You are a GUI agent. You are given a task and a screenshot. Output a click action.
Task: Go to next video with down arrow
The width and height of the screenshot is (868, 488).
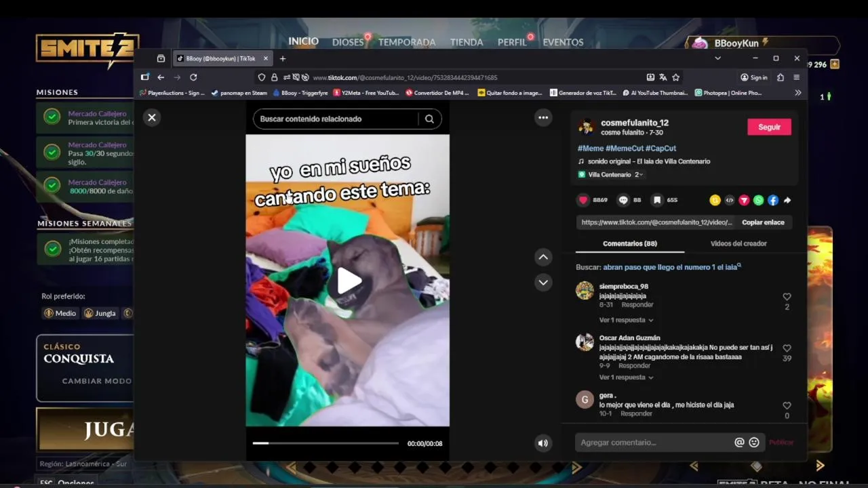(543, 282)
